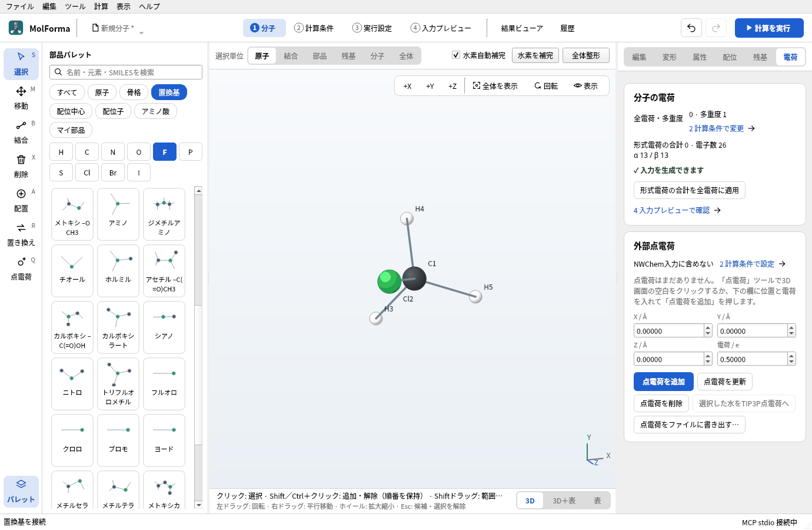The width and height of the screenshot is (812, 530).
Task: Click the undo arrow button
Action: coord(691,28)
